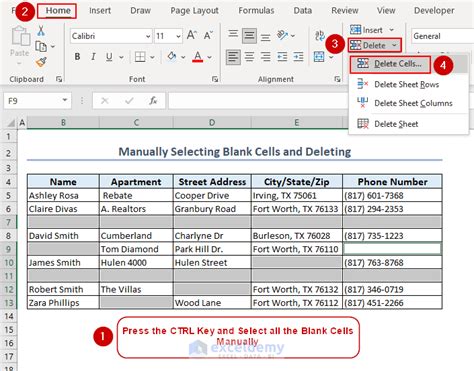Select Bottom Align icon
474x371 pixels.
(x=265, y=36)
